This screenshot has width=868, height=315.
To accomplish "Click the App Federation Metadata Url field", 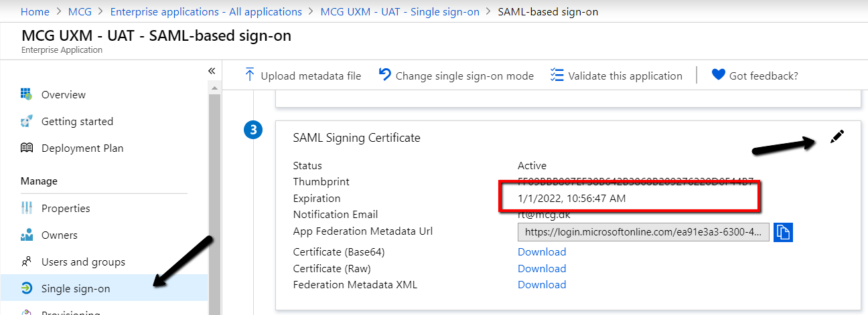I will point(643,232).
